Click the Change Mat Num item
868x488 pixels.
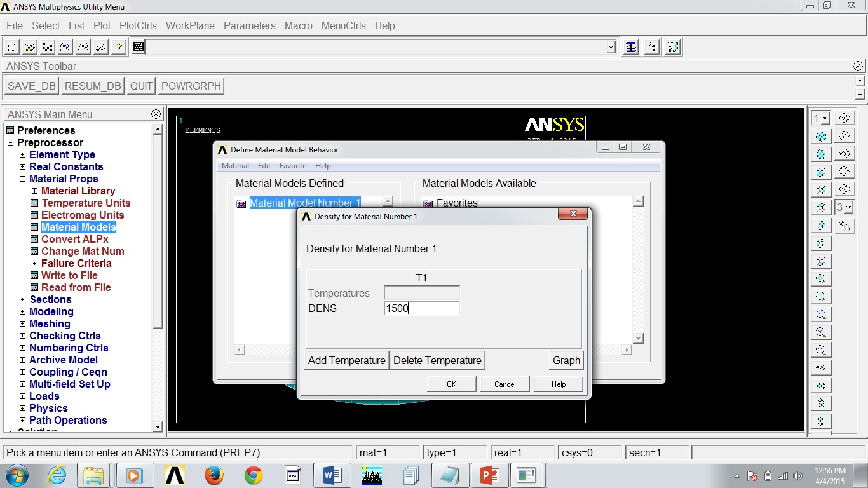tap(83, 251)
